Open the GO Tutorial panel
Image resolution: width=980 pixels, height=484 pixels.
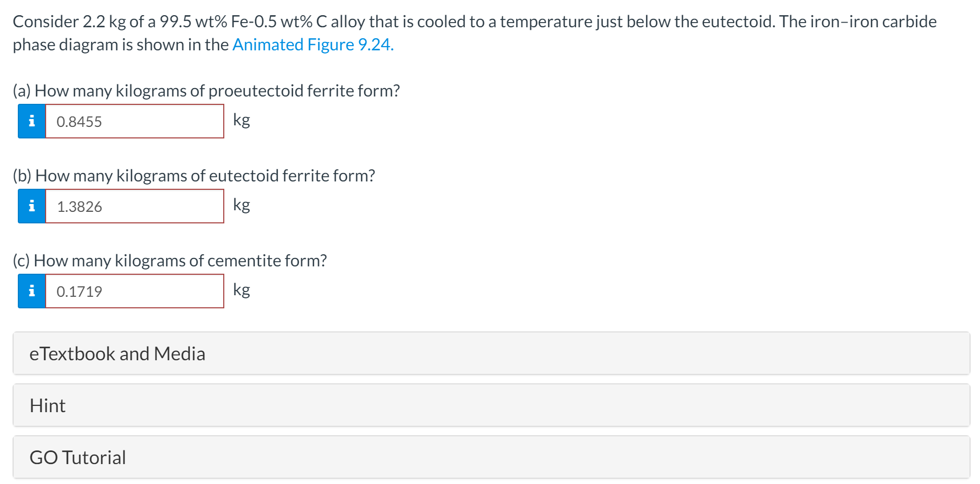click(491, 457)
